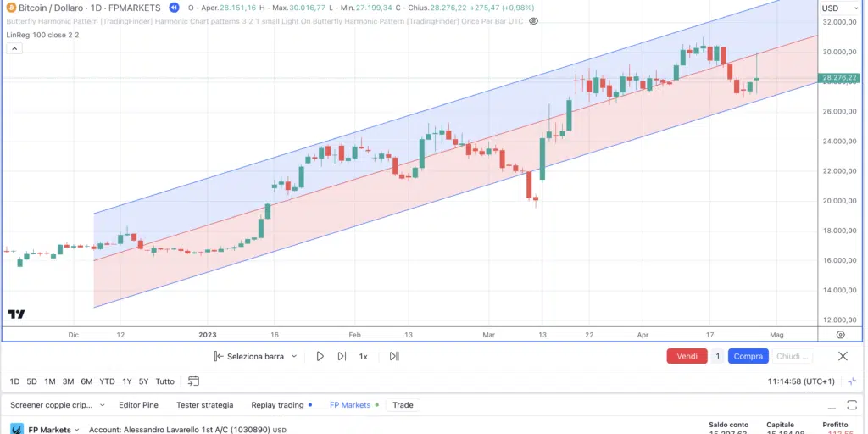Click Seleziona barra replay button
This screenshot has height=434, width=868.
tap(249, 357)
